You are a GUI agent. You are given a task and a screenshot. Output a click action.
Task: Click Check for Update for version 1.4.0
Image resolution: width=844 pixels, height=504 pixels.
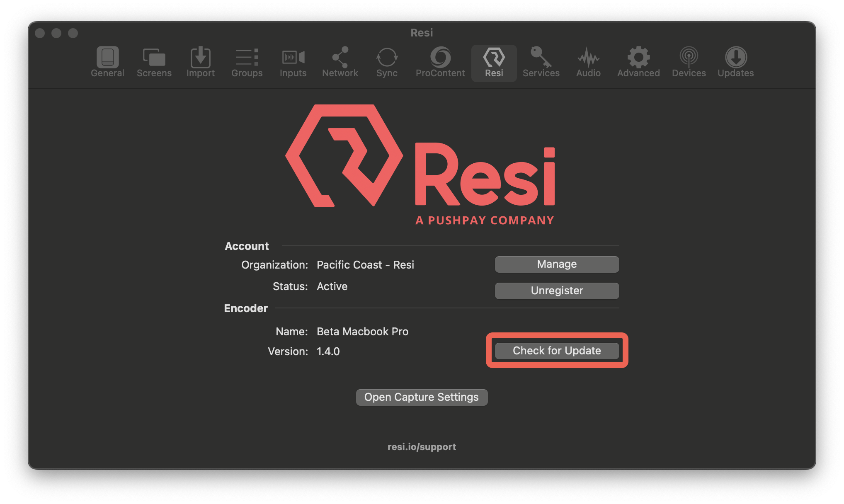pyautogui.click(x=556, y=350)
